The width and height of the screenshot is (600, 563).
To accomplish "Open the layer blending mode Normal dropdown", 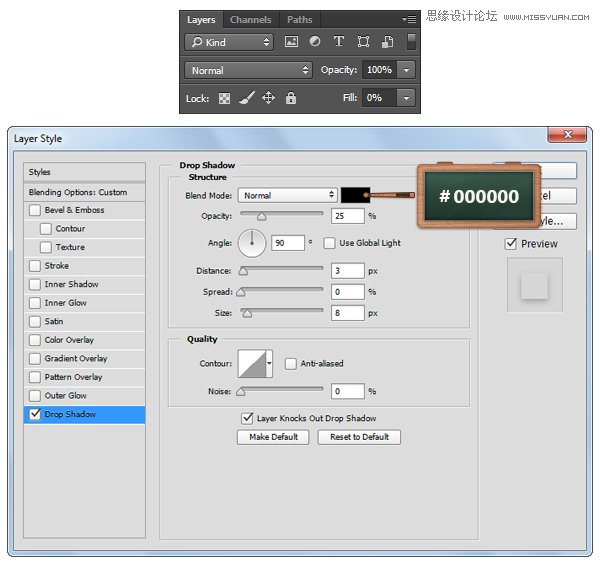I will pyautogui.click(x=249, y=70).
